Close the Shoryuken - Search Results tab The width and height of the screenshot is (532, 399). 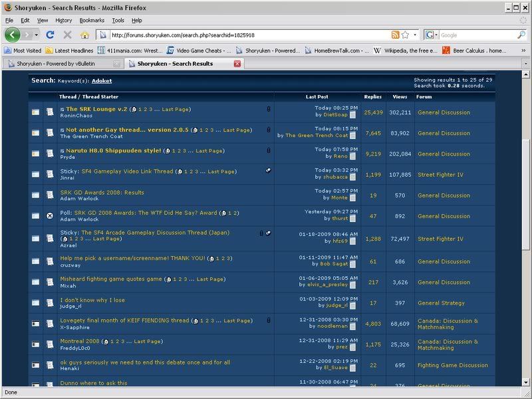click(237, 63)
